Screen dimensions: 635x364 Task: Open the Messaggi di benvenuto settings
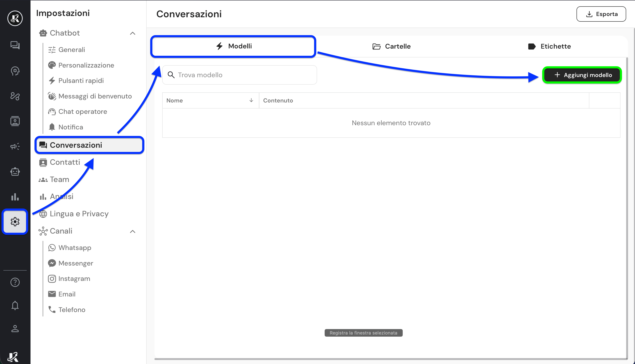[95, 96]
